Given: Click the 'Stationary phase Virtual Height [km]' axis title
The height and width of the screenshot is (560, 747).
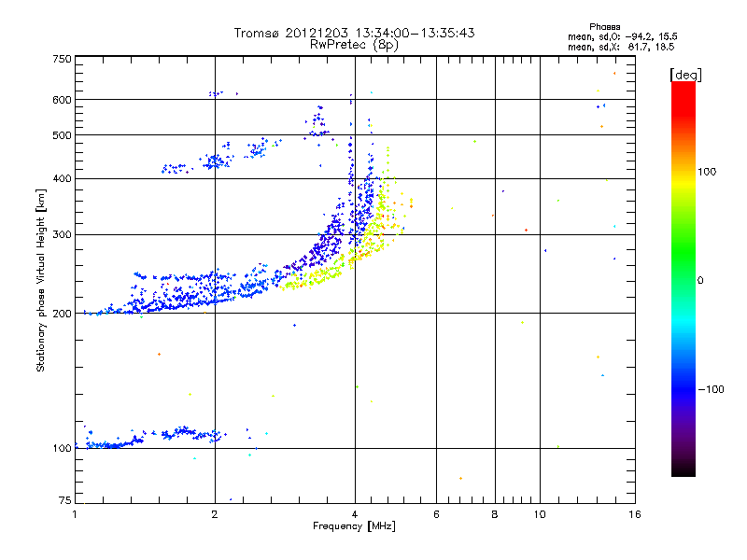Looking at the screenshot, I should tap(40, 280).
